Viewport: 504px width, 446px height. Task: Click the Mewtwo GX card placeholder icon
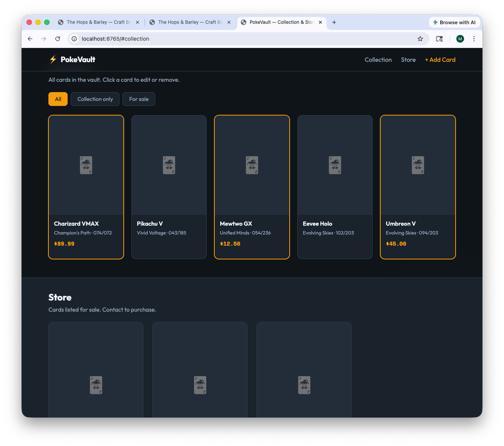(252, 165)
